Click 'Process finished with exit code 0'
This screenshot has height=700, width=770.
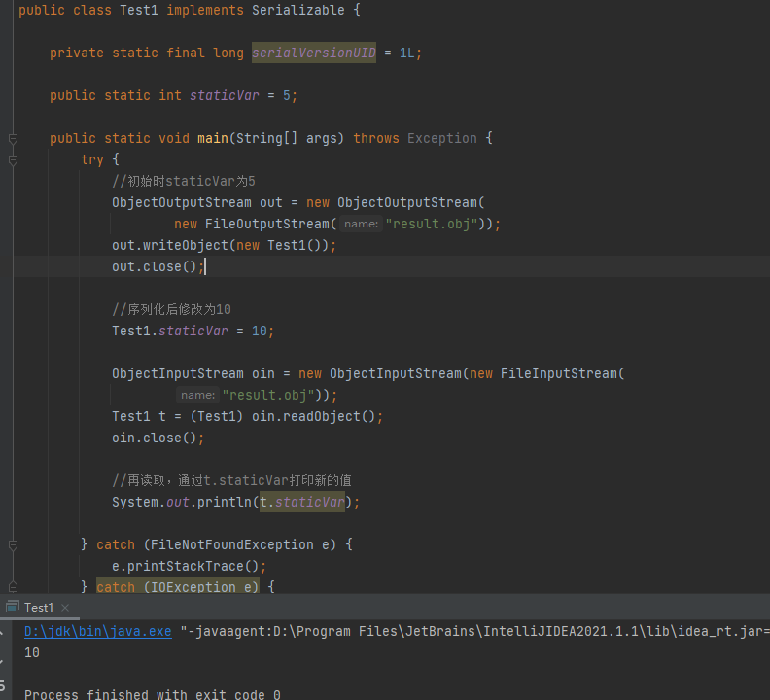click(153, 694)
